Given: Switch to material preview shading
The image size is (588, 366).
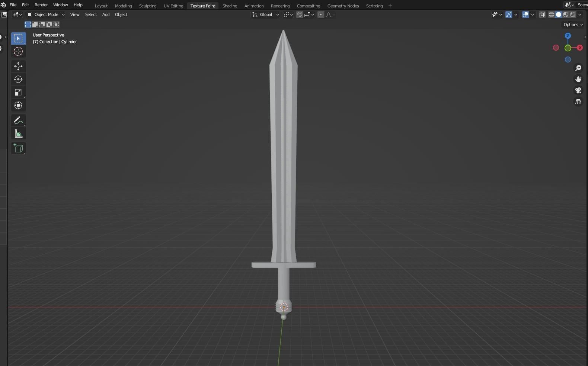Looking at the screenshot, I should (566, 15).
